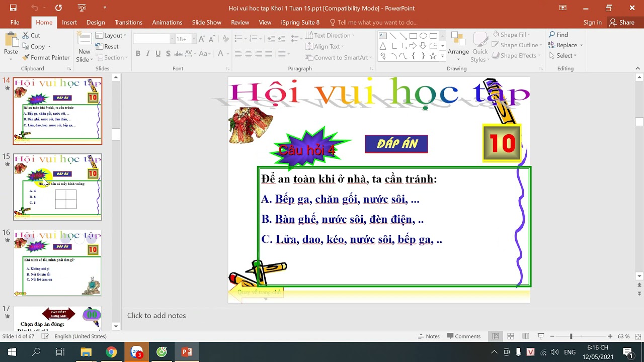Switch to the Insert tab
This screenshot has width=644, height=362.
click(69, 22)
